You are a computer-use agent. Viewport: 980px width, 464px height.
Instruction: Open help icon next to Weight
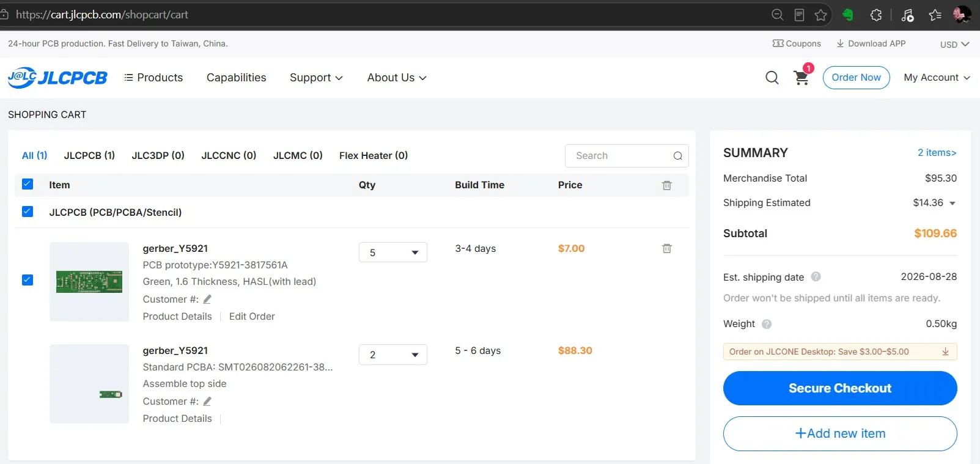[767, 324]
